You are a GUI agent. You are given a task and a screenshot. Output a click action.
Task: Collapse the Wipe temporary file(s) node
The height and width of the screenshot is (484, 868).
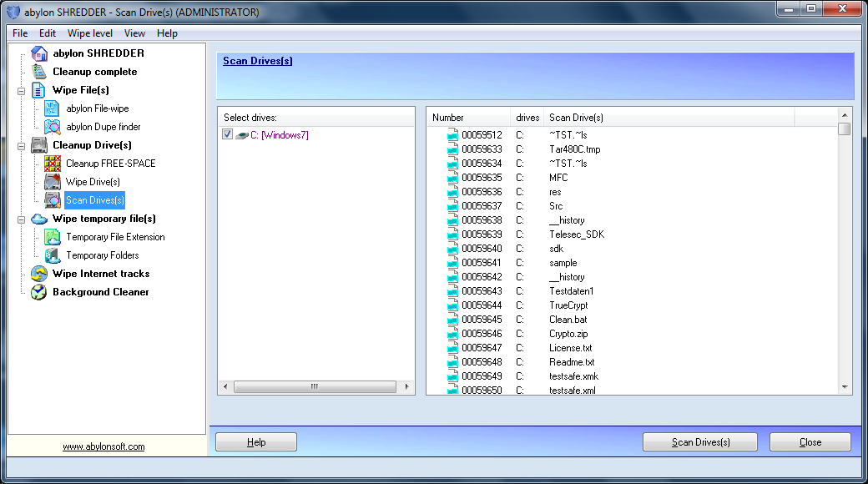click(x=21, y=219)
